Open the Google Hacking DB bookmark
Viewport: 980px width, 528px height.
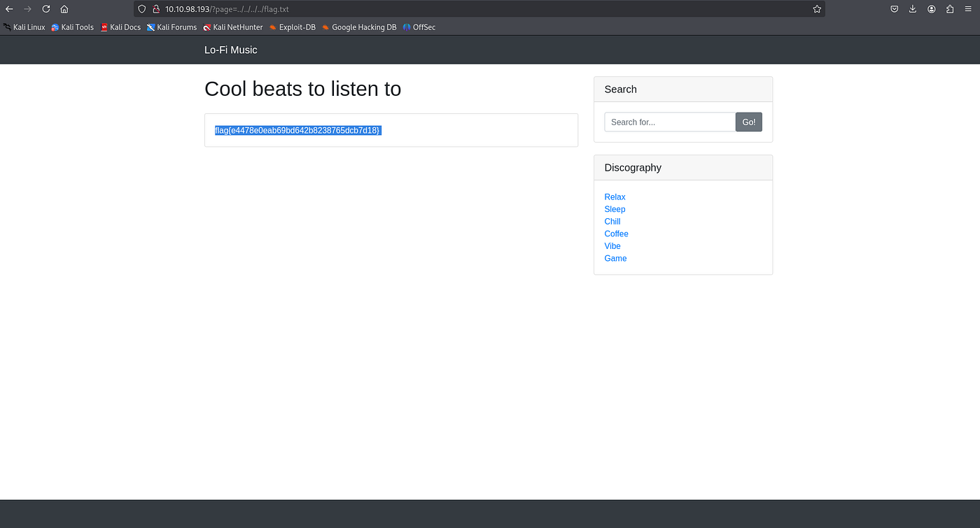(358, 27)
